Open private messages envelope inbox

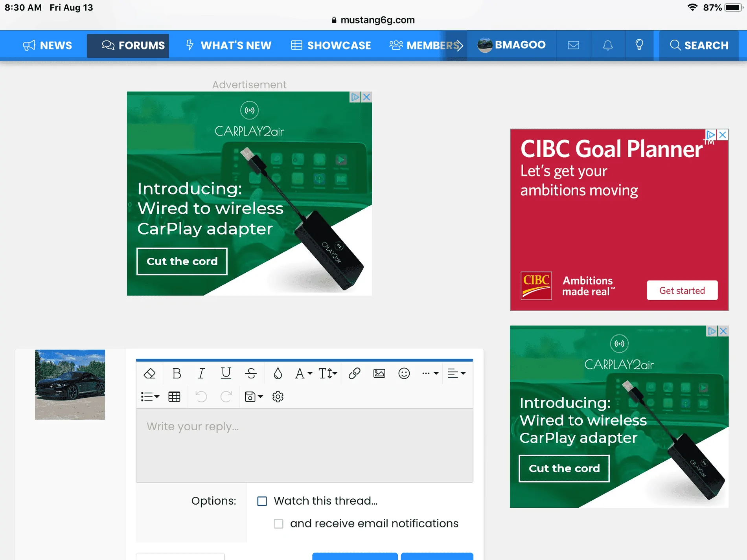point(574,45)
